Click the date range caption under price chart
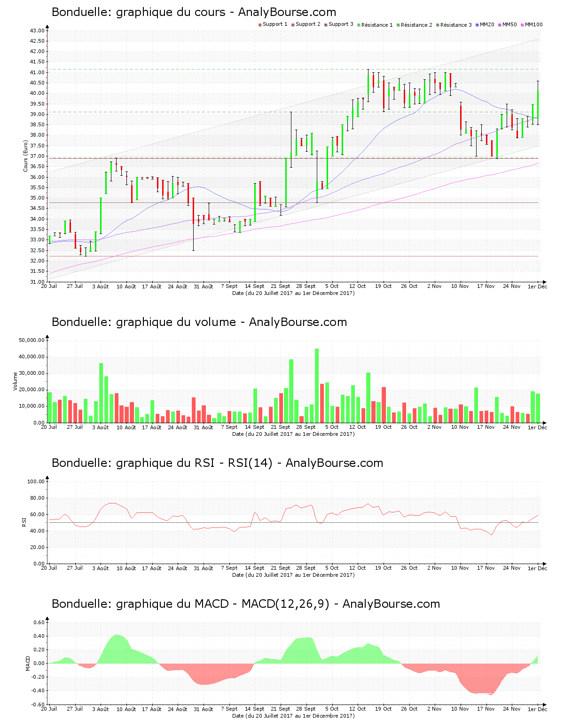This screenshot has width=564, height=728. pos(294,293)
